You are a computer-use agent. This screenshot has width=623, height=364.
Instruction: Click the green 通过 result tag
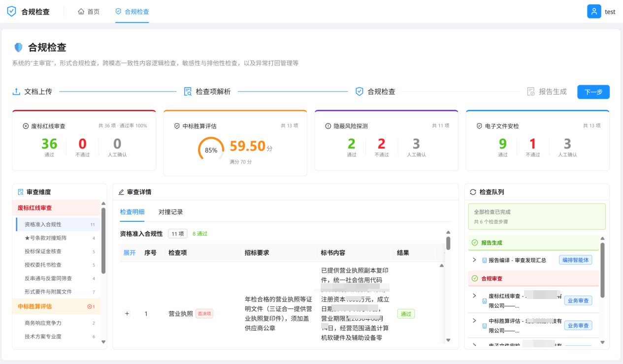(x=406, y=314)
